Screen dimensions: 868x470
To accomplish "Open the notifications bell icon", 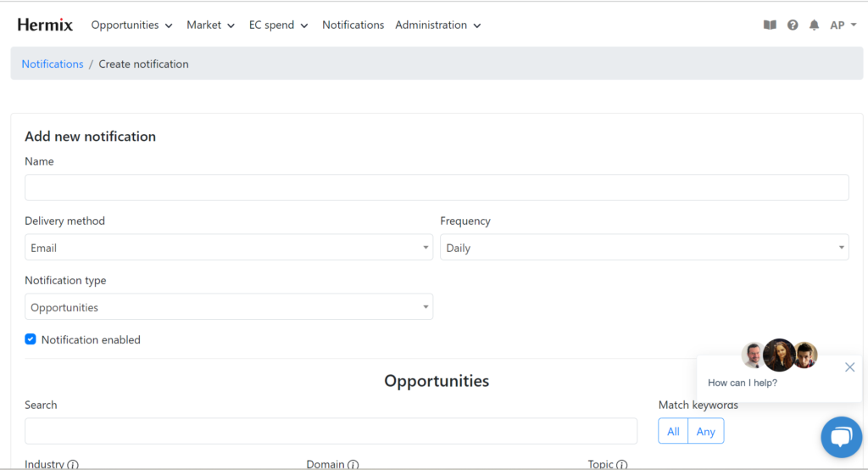I will coord(814,25).
